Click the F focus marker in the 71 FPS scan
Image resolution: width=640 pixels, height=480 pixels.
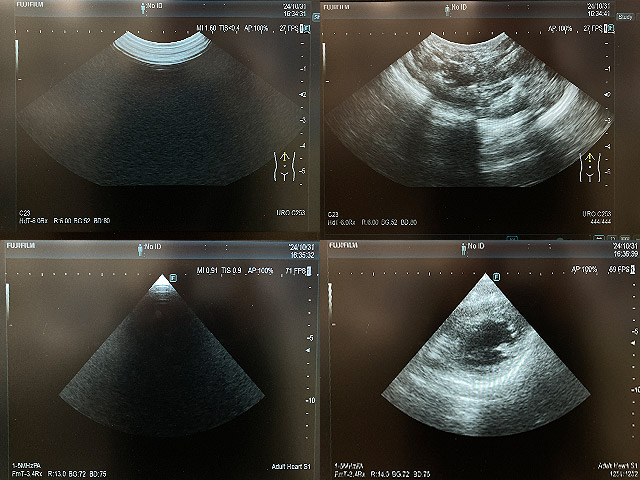[173, 278]
